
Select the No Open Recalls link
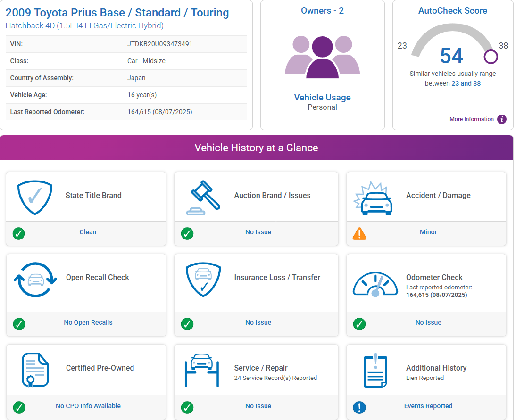click(x=88, y=322)
